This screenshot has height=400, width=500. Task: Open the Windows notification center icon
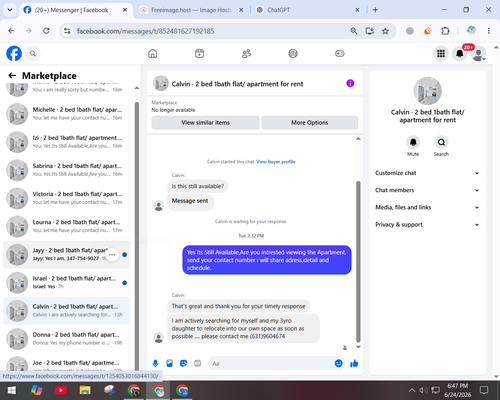click(484, 390)
